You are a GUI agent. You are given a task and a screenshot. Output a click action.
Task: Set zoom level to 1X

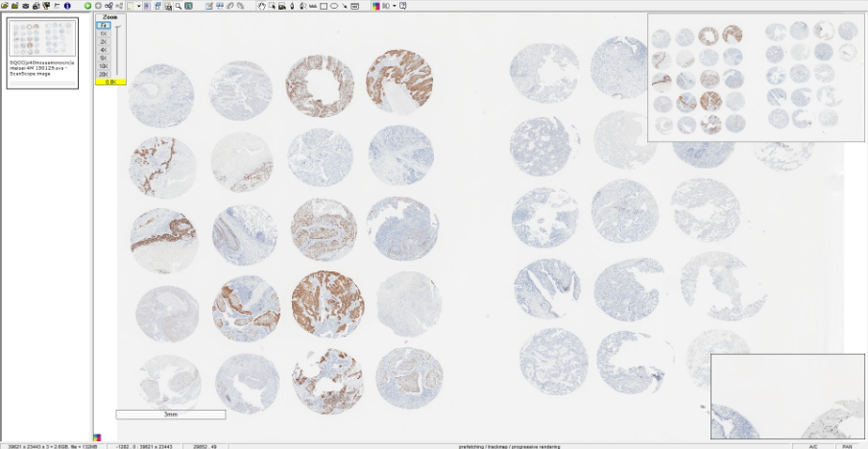(103, 34)
